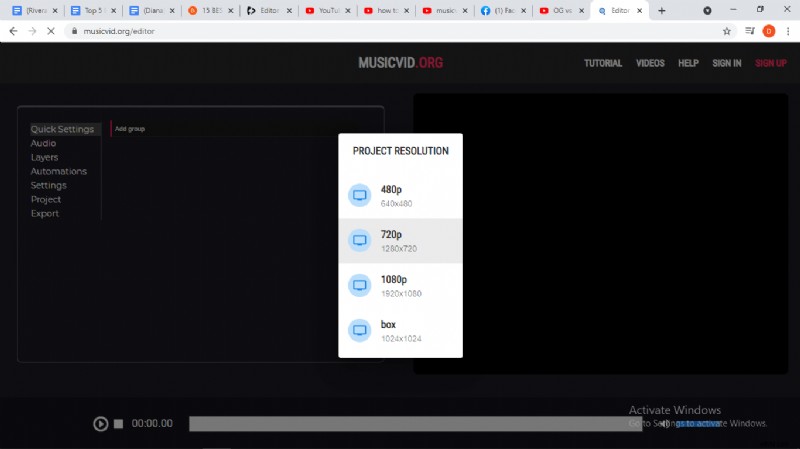
Task: Click the box resolution monitor icon
Action: point(359,331)
